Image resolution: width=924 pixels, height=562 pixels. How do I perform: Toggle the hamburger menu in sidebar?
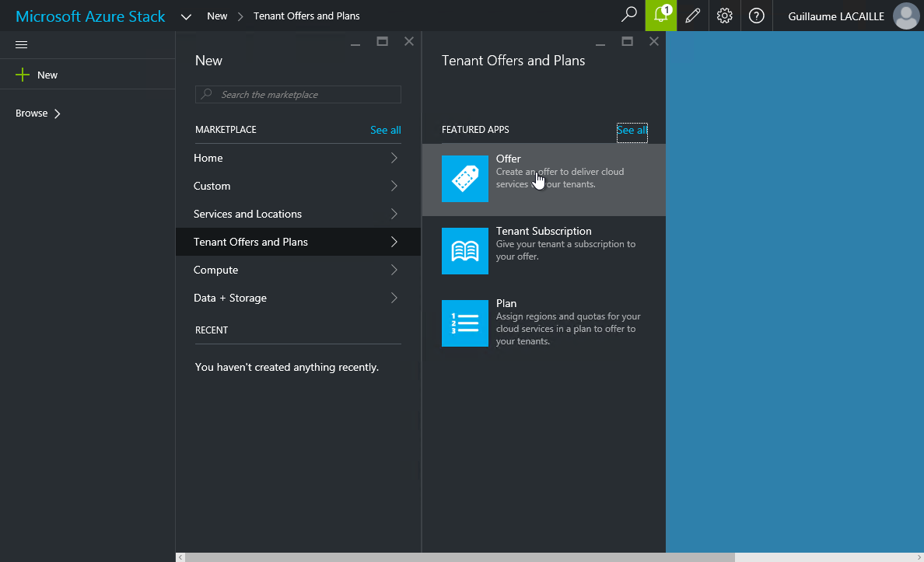point(21,45)
